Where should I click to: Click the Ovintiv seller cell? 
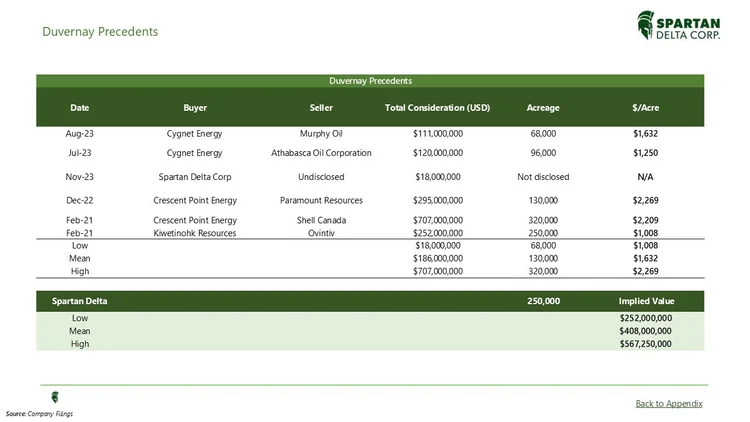point(321,233)
